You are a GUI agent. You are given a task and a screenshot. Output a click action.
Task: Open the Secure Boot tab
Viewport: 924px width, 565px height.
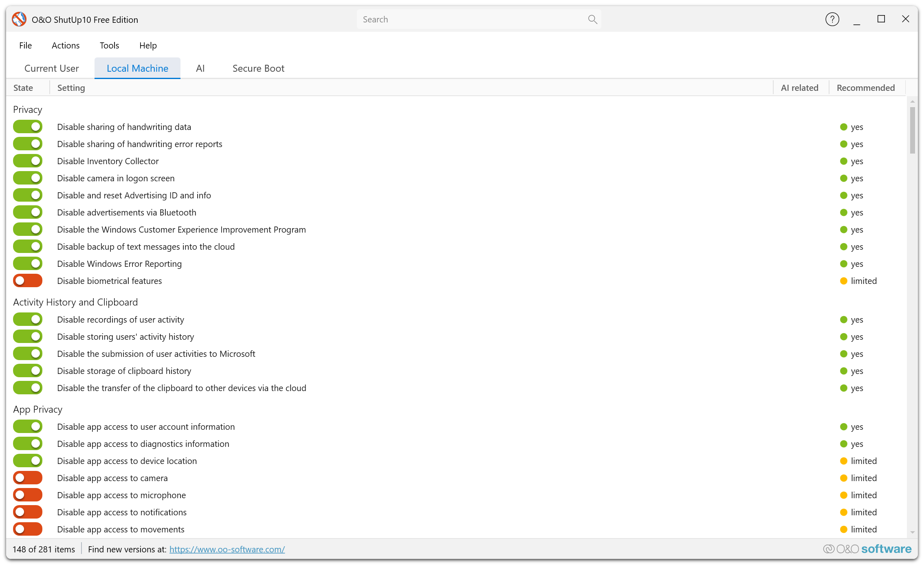click(x=258, y=68)
